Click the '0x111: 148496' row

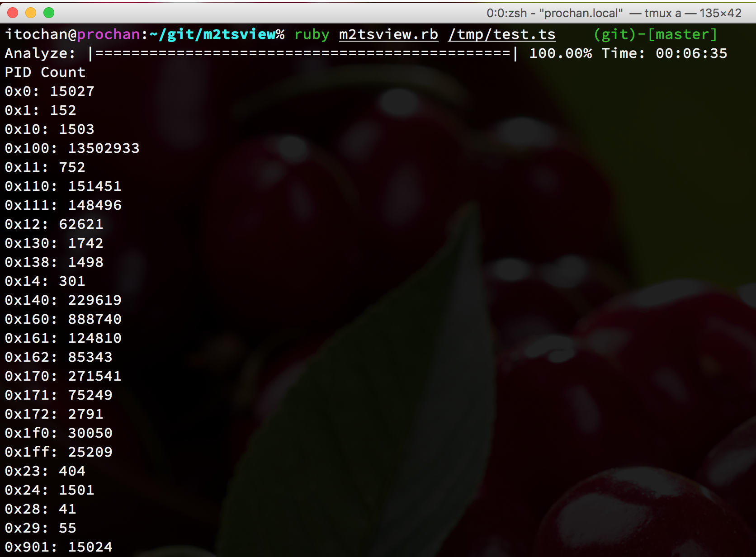63,205
